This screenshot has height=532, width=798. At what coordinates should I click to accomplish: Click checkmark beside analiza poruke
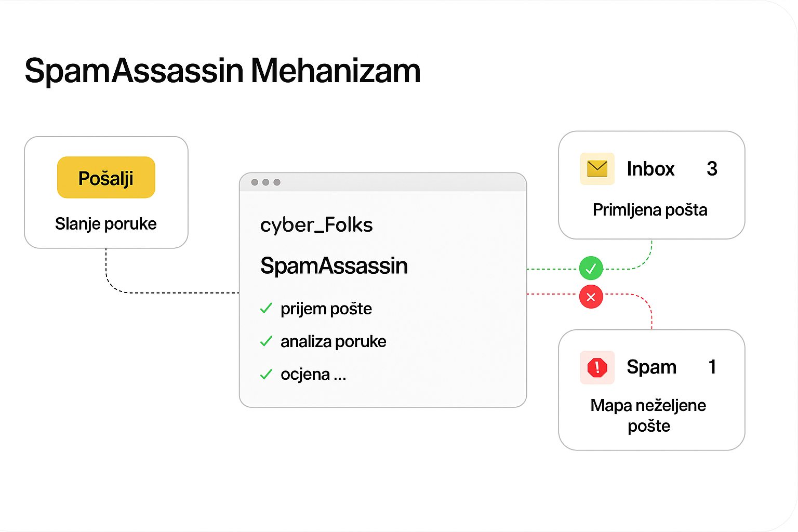coord(266,341)
